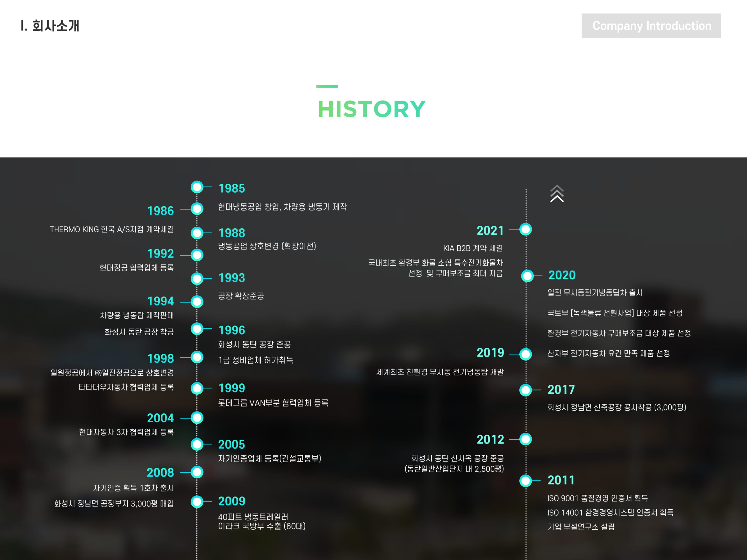
Task: Click the HISTORY heading text
Action: (372, 109)
